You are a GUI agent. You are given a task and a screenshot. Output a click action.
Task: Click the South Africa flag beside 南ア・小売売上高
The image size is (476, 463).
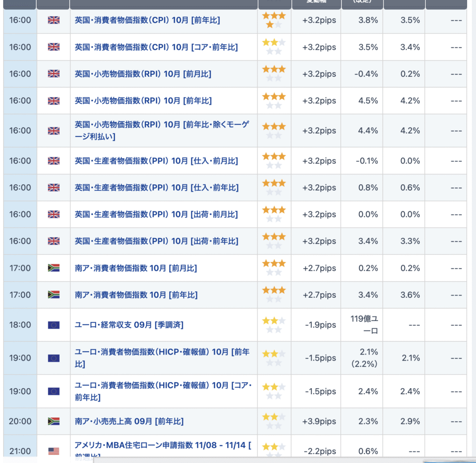click(x=53, y=421)
